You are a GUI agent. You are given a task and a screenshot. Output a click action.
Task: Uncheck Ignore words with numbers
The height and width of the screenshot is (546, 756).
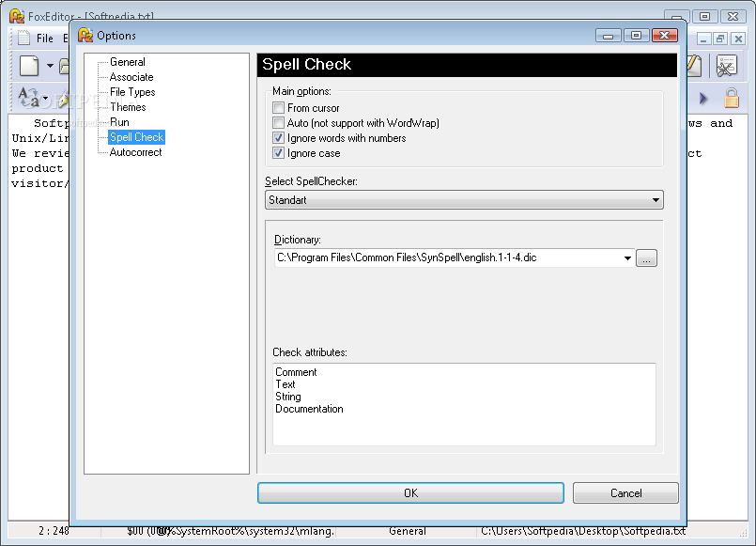(278, 138)
